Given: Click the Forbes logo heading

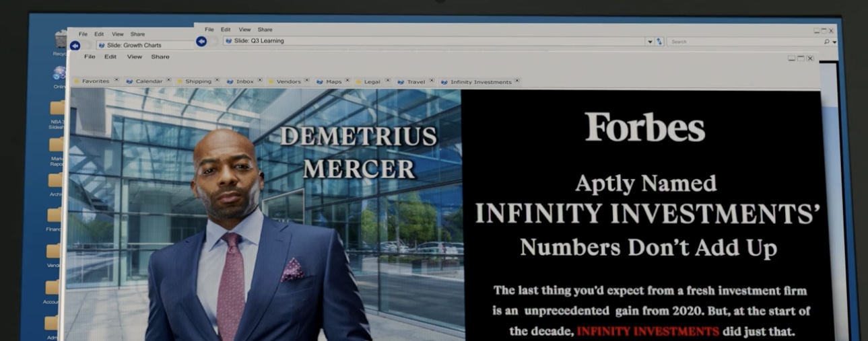Looking at the screenshot, I should coord(644,127).
